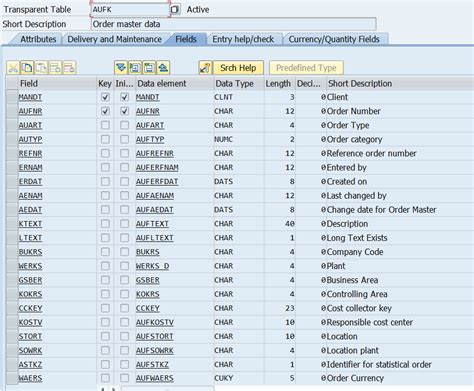The height and width of the screenshot is (391, 474).
Task: Check the Key checkbox for WAERS
Action: point(105,378)
